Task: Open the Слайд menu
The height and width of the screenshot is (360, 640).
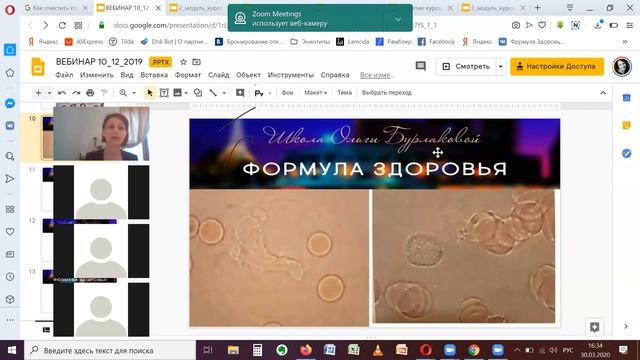Action: click(x=219, y=75)
